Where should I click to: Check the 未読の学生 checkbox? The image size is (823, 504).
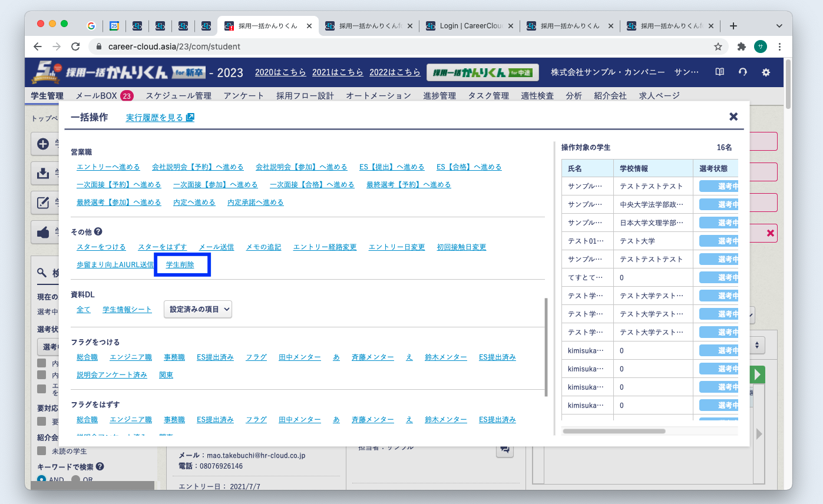[x=42, y=451]
